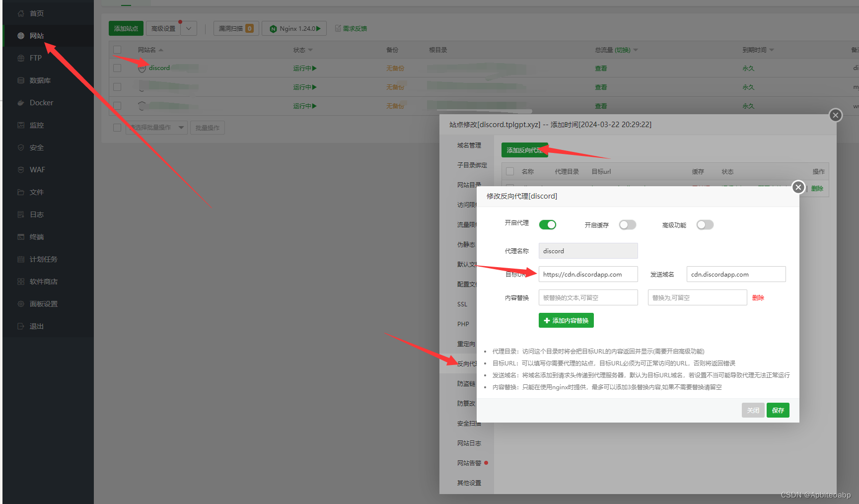Viewport: 859px width, 504px height.
Task: Toggle the 开启代理 switch
Action: [x=548, y=225]
